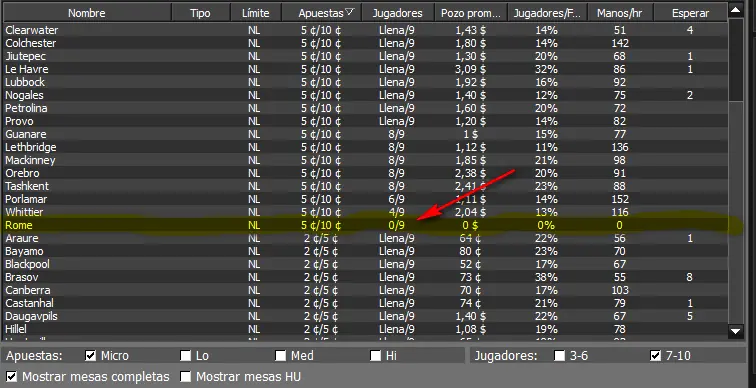The width and height of the screenshot is (756, 388).
Task: Enable Mostrar mesas HU checkbox
Action: click(185, 376)
